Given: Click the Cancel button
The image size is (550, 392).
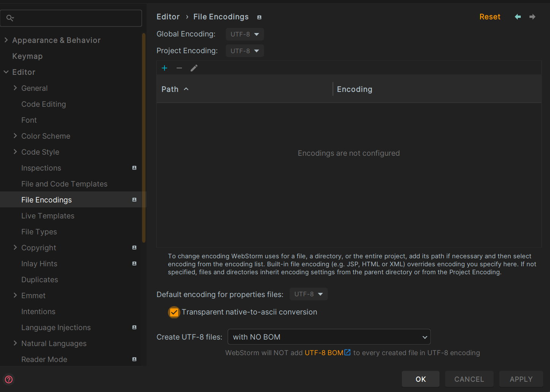Looking at the screenshot, I should pyautogui.click(x=469, y=379).
